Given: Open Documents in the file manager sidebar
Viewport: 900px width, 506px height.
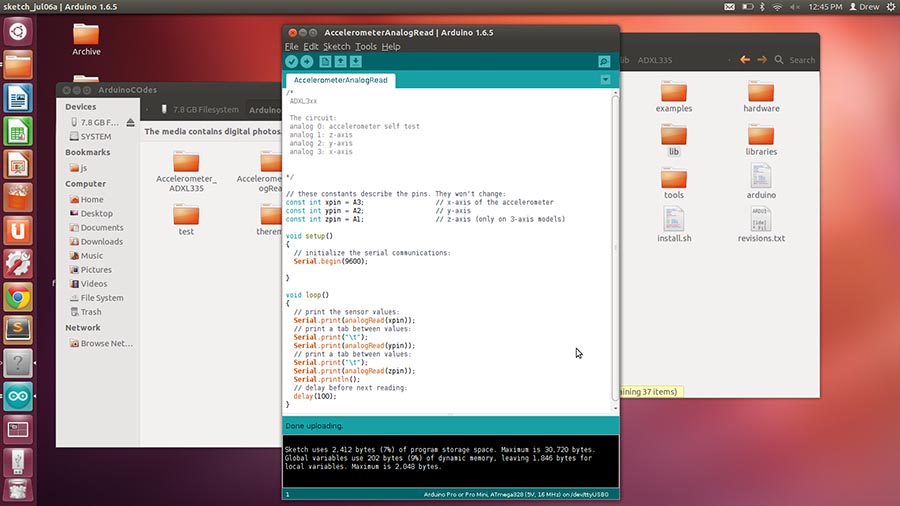Looking at the screenshot, I should (96, 228).
